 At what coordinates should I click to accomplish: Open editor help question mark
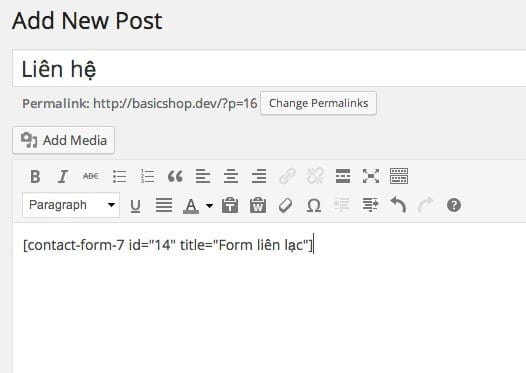454,205
